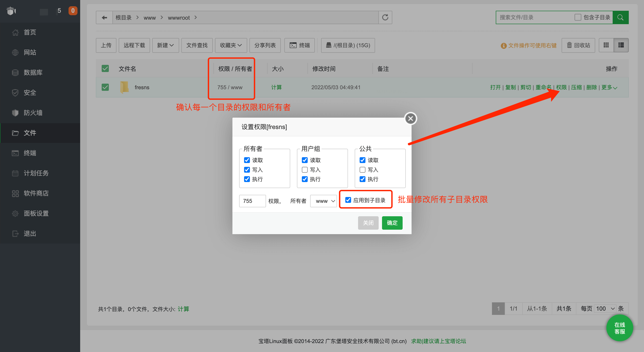
Task: Enable 用户组 写入 permission
Action: tap(305, 170)
